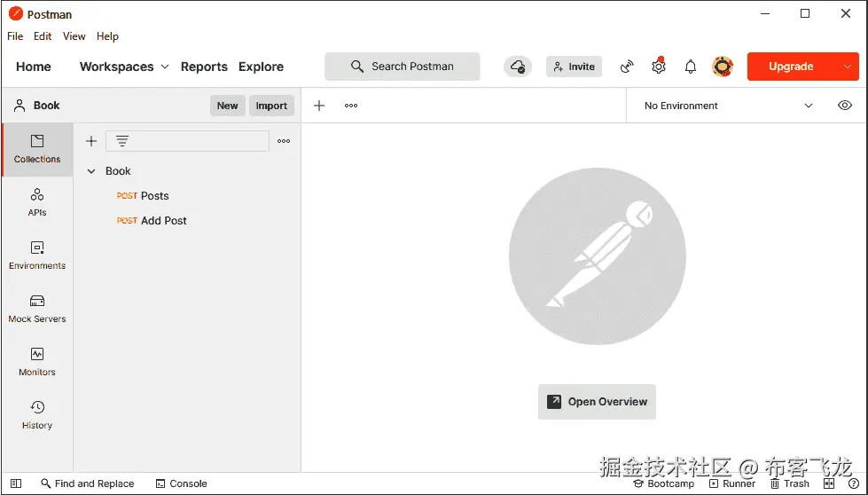This screenshot has width=868, height=495.
Task: Open the Edit menu
Action: pyautogui.click(x=43, y=36)
